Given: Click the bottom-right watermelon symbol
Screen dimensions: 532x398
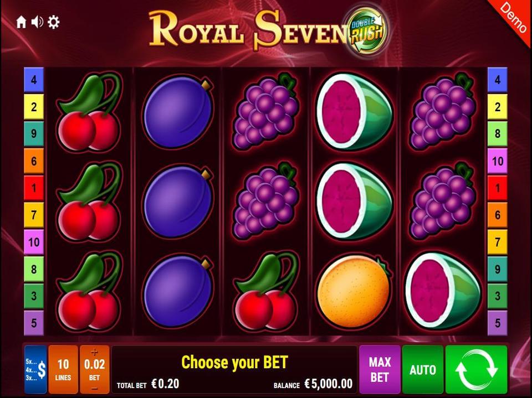Looking at the screenshot, I should click(x=443, y=291).
